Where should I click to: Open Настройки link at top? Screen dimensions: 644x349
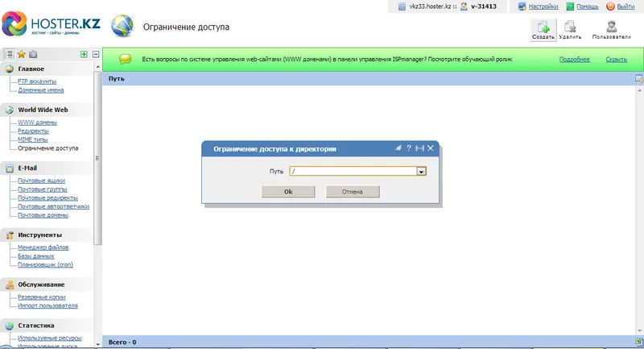543,6
